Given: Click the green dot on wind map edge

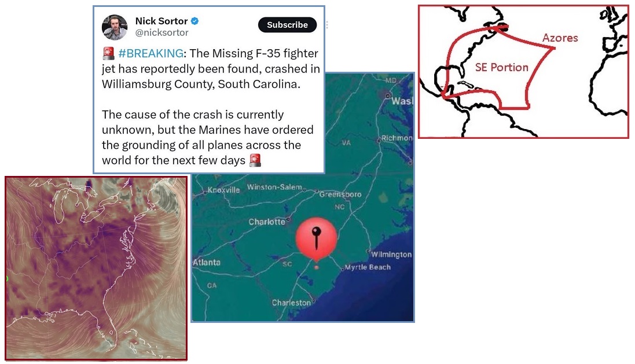Looking at the screenshot, I should click(7, 278).
